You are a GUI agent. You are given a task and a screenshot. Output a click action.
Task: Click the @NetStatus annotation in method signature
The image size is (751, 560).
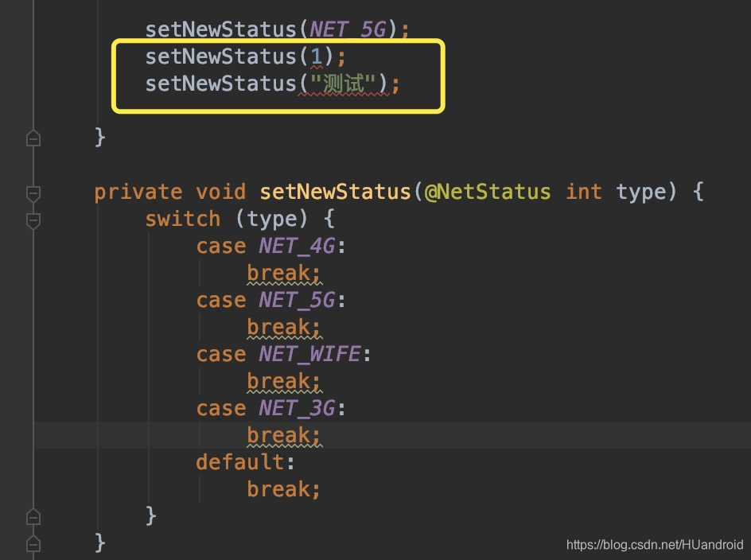click(487, 192)
